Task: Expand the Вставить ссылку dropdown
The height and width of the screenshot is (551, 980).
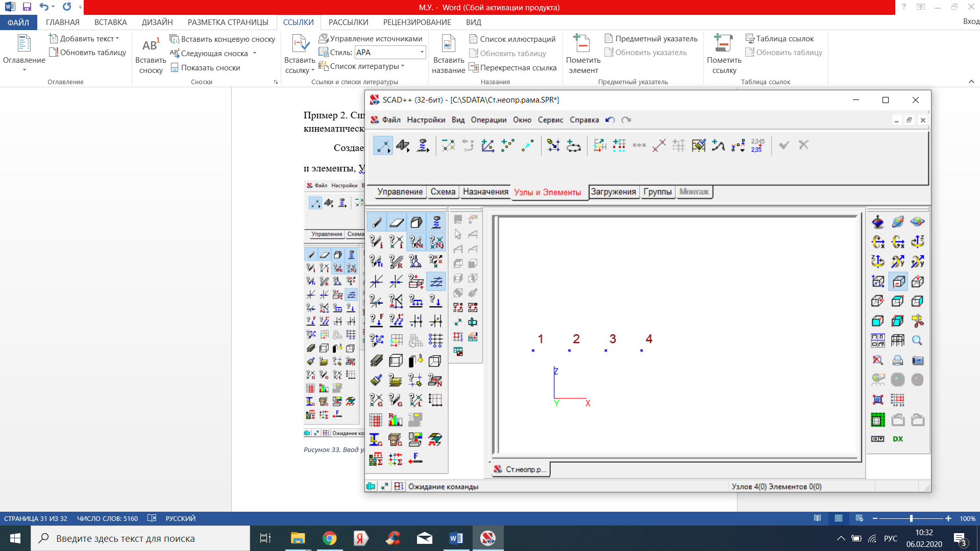Action: tap(312, 71)
